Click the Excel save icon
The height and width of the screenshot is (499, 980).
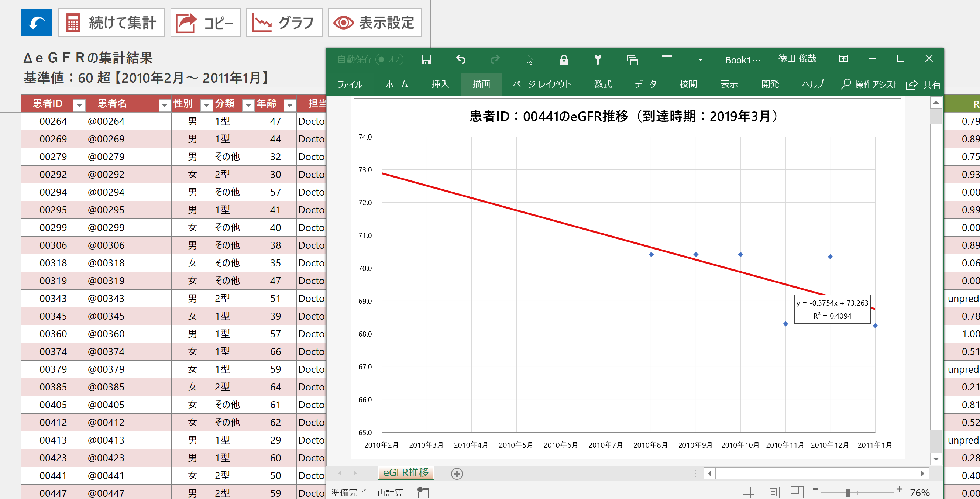point(426,59)
